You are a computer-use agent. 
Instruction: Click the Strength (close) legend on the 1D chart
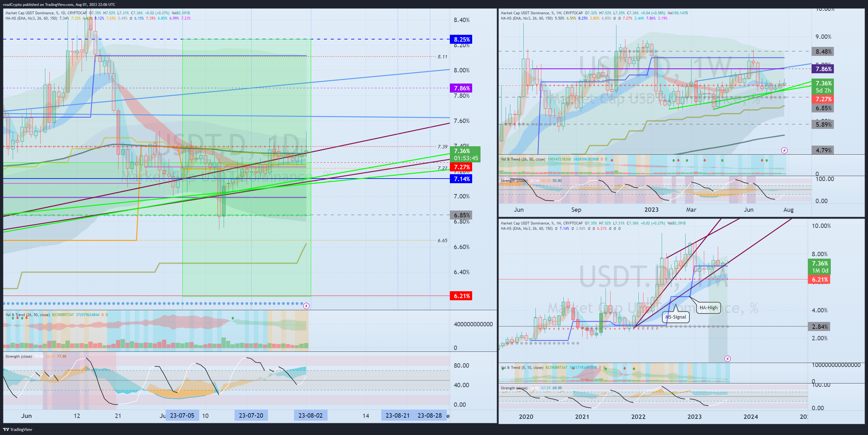point(19,356)
